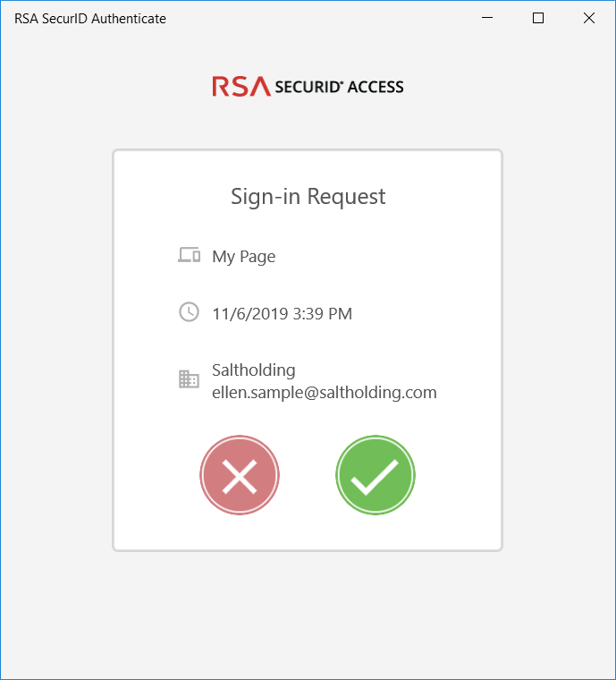Screen dimensions: 616x680
Task: Click the Sign-in Request heading
Action: (x=308, y=197)
